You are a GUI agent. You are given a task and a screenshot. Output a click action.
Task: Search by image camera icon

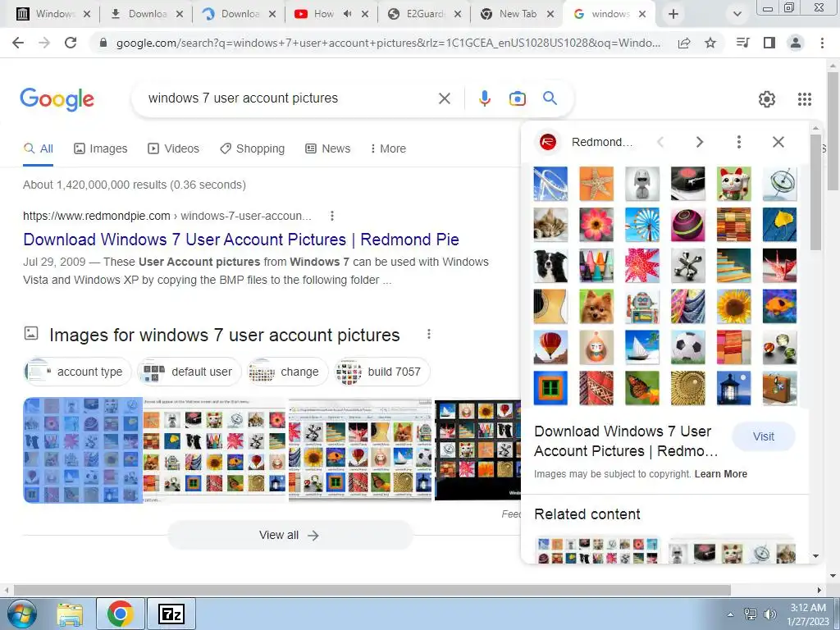[x=517, y=98]
